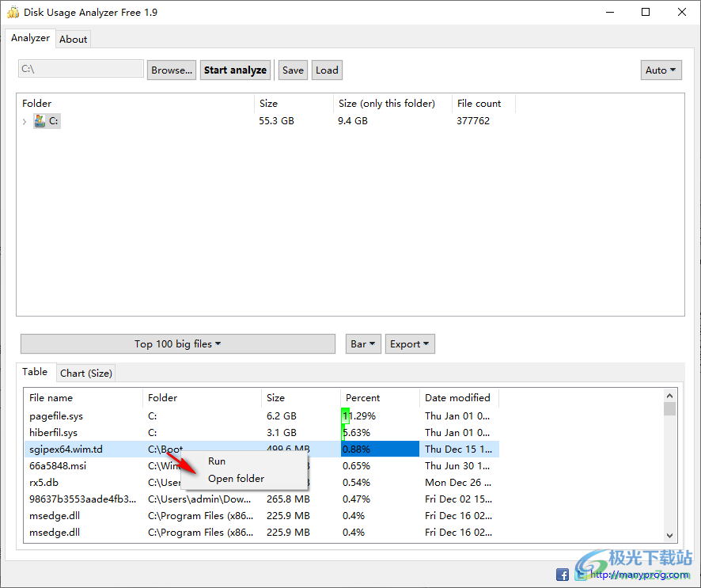Screen dimensions: 701x588
Task: Minimize the Disk Usage Analyzer window
Action: (x=610, y=12)
